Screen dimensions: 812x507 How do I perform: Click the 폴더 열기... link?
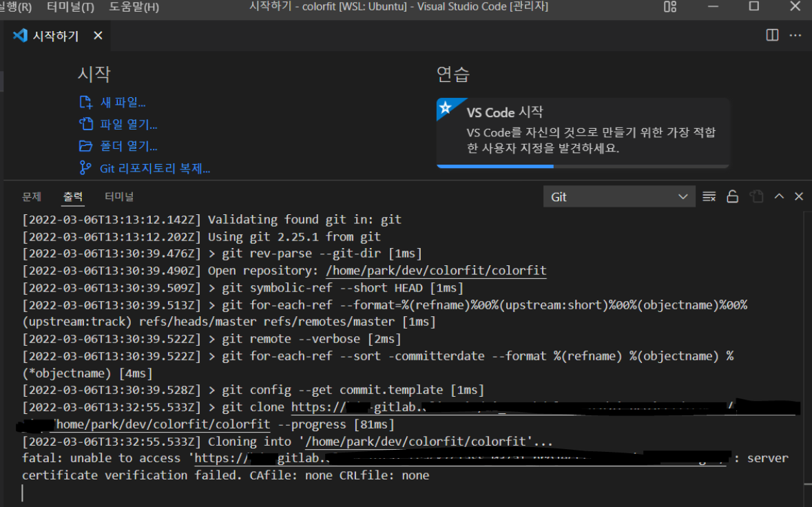[x=128, y=146]
